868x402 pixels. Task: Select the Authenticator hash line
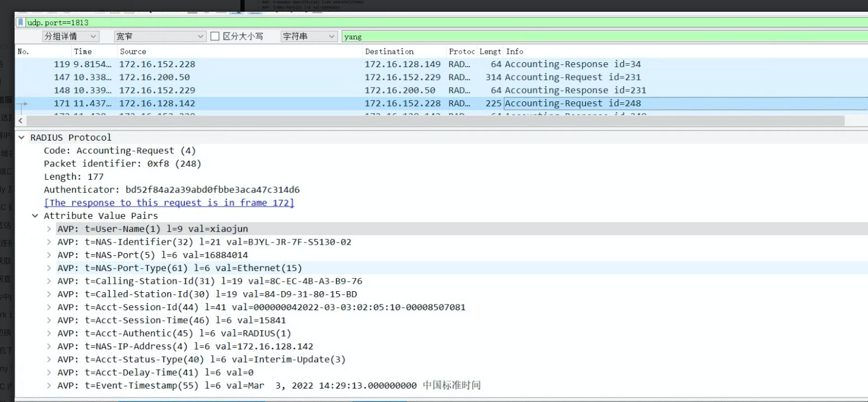[171, 190]
